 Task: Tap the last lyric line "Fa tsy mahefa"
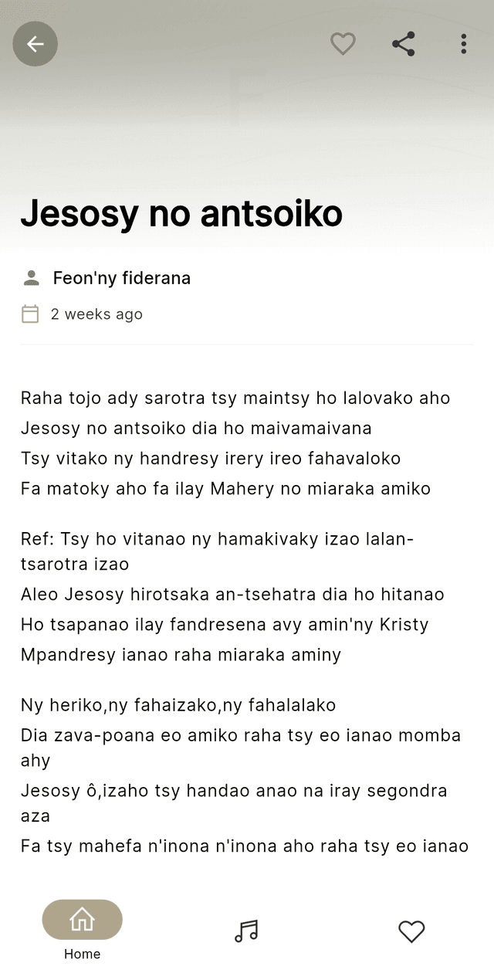pyautogui.click(x=245, y=846)
